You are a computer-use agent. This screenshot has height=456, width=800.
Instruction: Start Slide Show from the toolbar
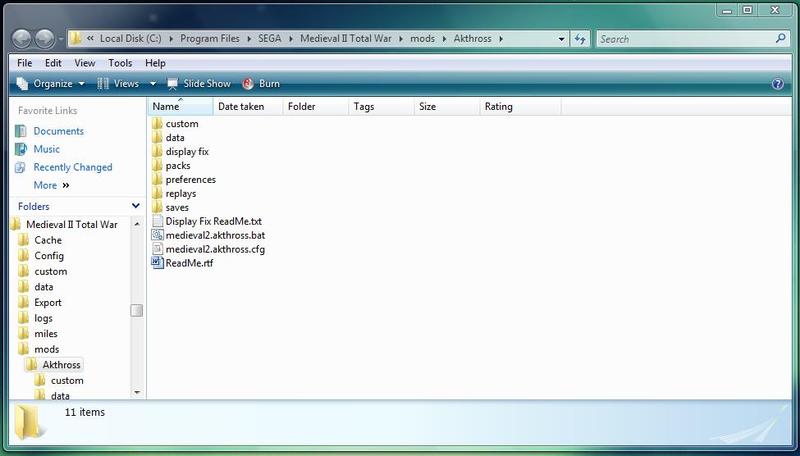[199, 84]
